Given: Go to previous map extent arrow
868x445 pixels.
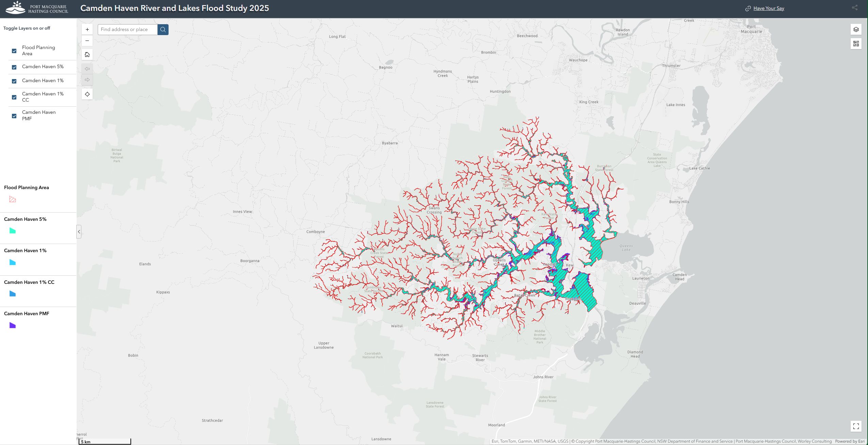Looking at the screenshot, I should [x=87, y=69].
